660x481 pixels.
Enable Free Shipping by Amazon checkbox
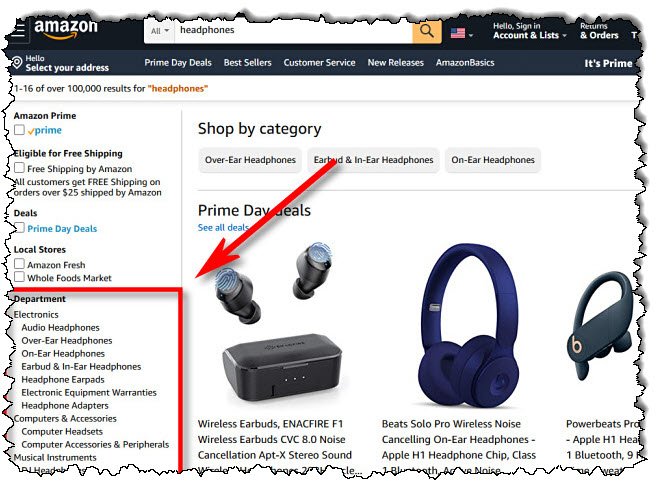[x=19, y=168]
